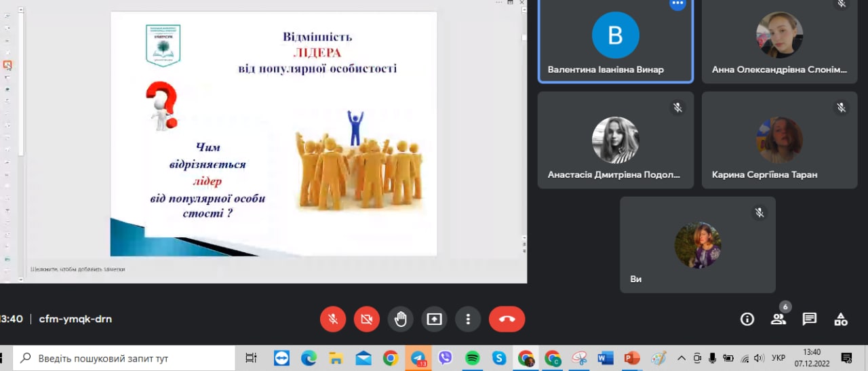Select Анастасія Дмитрівна participant tile

(616, 140)
